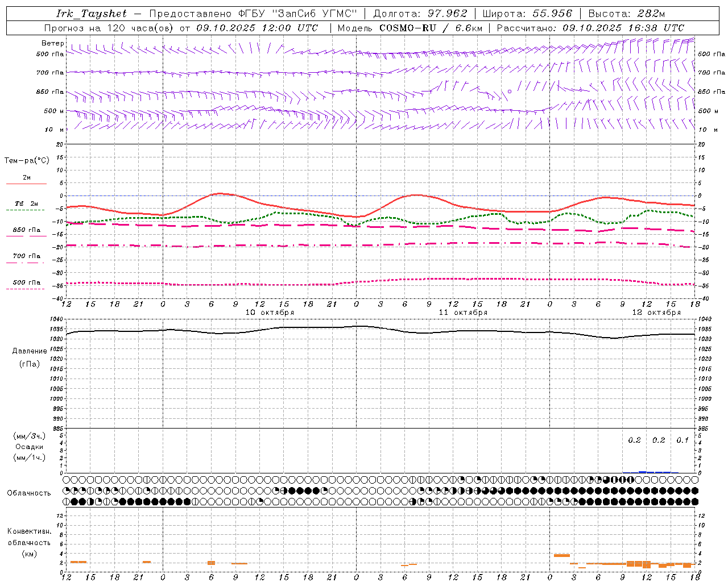Select the station name Irk_Tayshet
The image size is (728, 582).
pos(91,14)
